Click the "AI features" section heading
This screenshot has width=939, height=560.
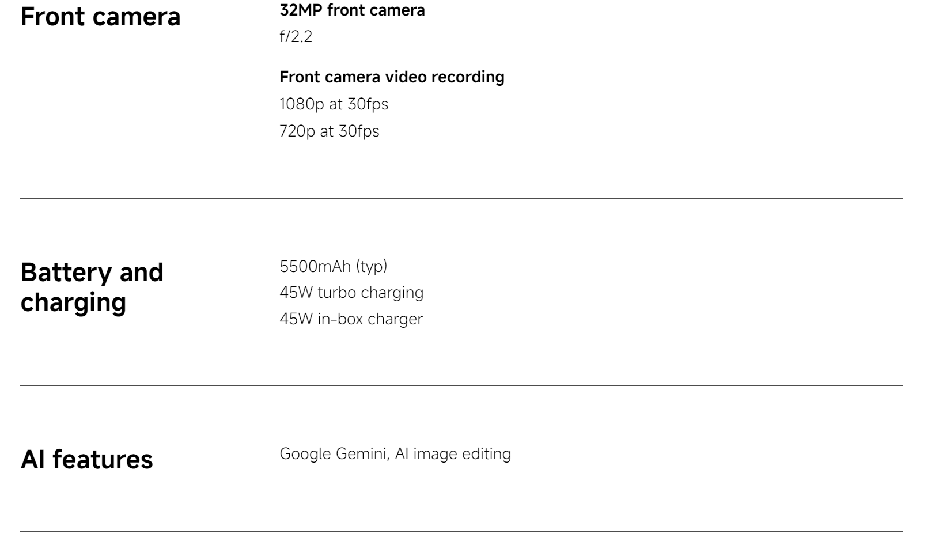pyautogui.click(x=86, y=460)
